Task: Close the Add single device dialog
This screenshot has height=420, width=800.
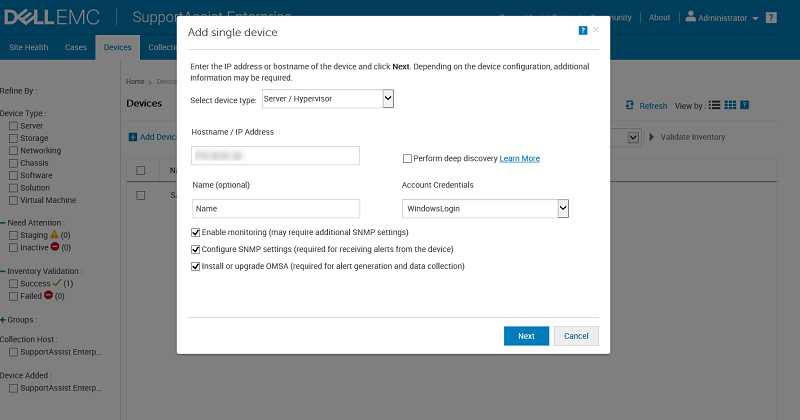Action: 595,30
